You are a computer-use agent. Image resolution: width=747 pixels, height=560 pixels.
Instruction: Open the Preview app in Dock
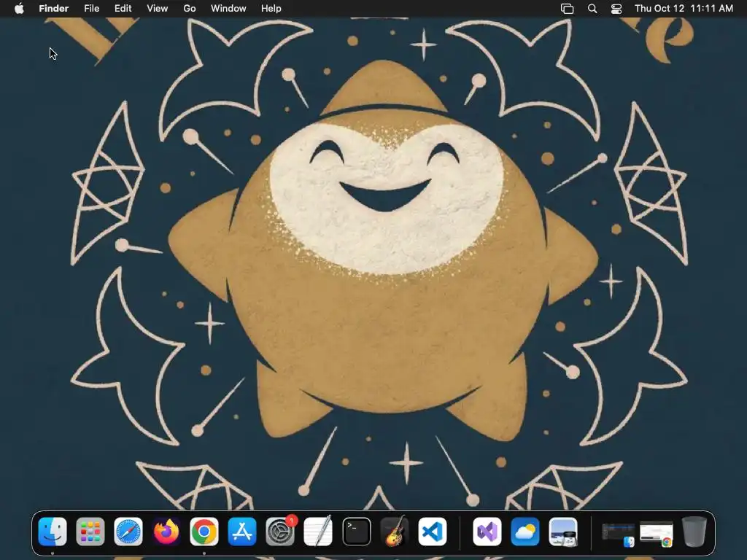pos(563,531)
